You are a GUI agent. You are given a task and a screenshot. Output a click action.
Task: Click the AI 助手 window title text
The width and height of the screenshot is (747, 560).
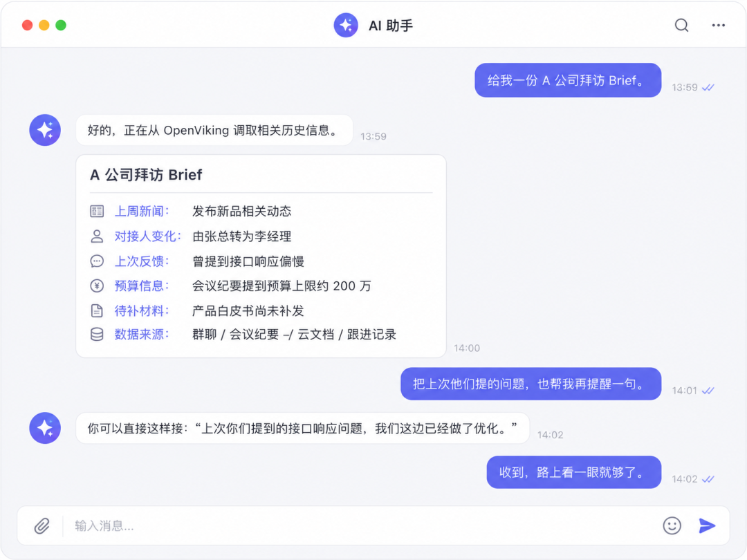(391, 26)
